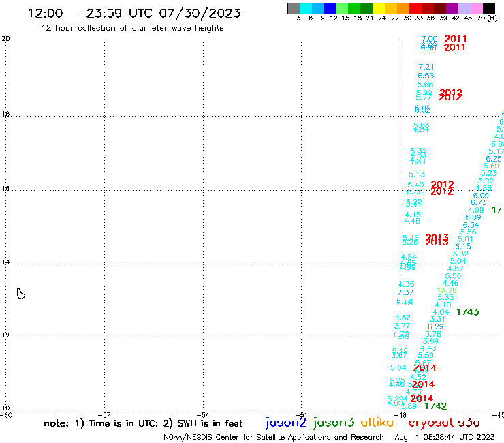Click the wave height value '5.13'
The height and width of the screenshot is (443, 504).
pos(417,174)
